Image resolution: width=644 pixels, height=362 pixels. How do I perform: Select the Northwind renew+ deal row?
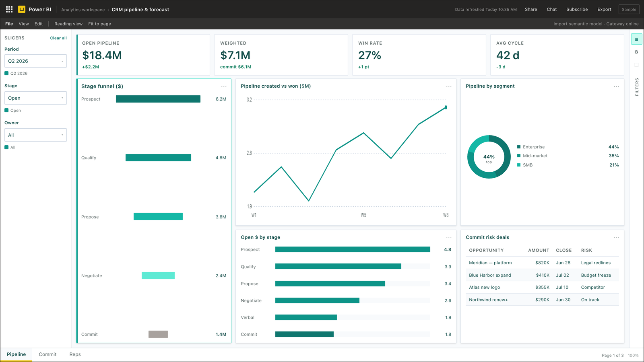click(x=542, y=300)
